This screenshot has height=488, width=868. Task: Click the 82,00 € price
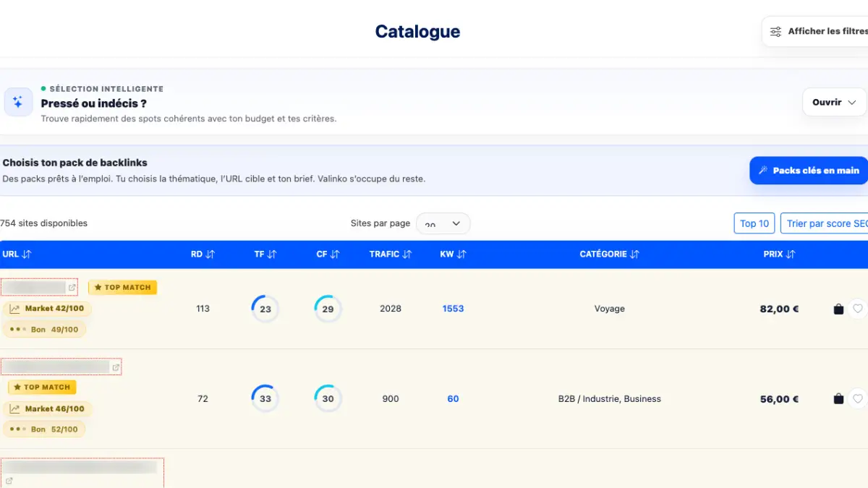779,309
